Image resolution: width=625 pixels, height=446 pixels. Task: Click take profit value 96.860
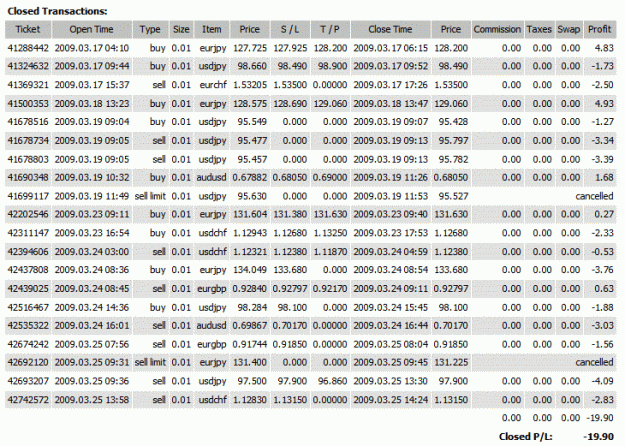[332, 381]
